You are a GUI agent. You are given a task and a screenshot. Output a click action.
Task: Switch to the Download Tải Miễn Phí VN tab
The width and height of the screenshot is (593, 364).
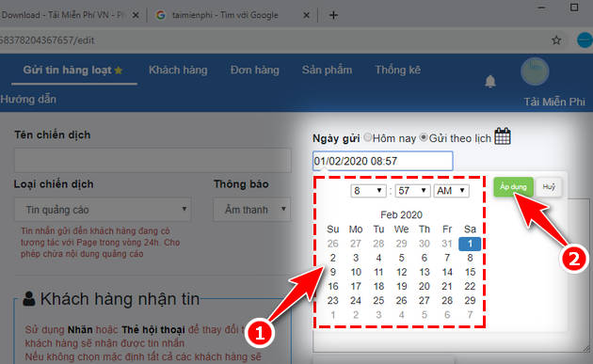(x=64, y=15)
